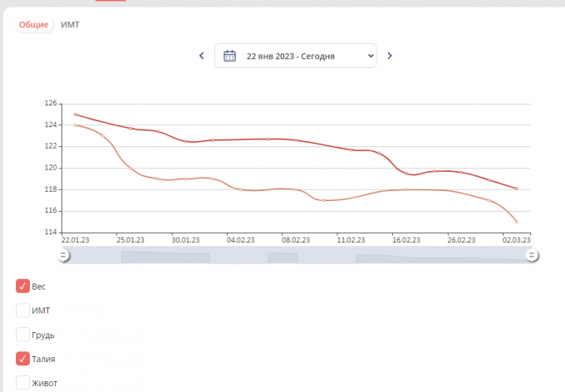
Task: Go to previous date range arrow
Action: 201,56
